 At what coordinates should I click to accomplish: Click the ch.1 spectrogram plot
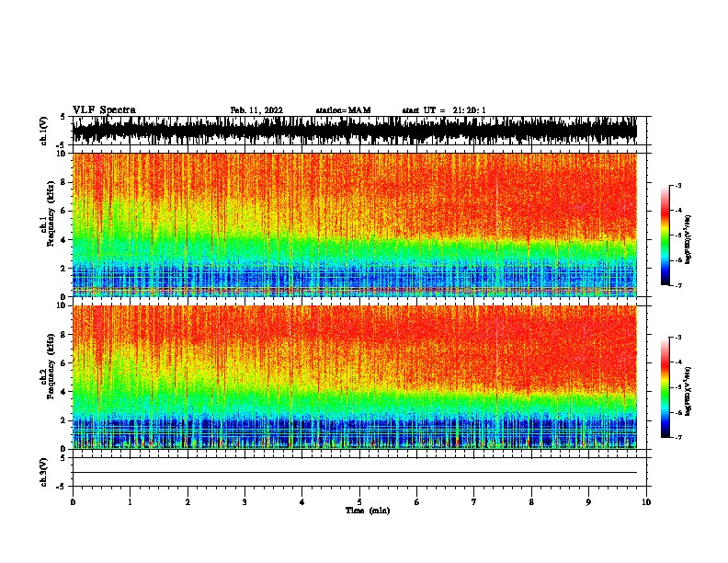[x=355, y=224]
